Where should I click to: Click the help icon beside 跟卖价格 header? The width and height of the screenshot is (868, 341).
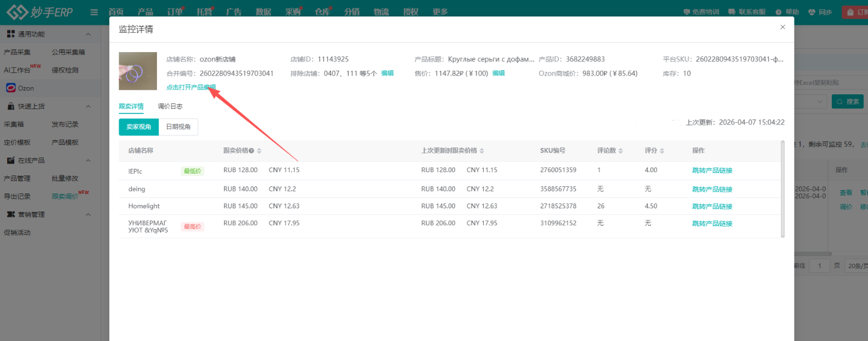pyautogui.click(x=251, y=151)
